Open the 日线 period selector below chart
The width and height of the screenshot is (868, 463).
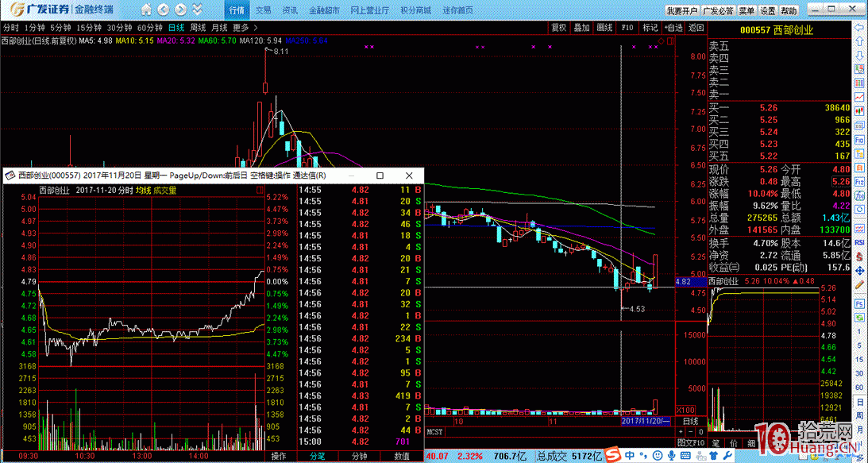(690, 422)
